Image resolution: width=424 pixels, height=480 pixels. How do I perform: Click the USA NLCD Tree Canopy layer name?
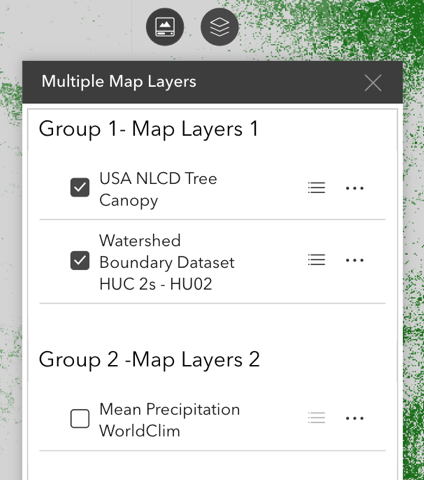pos(158,189)
